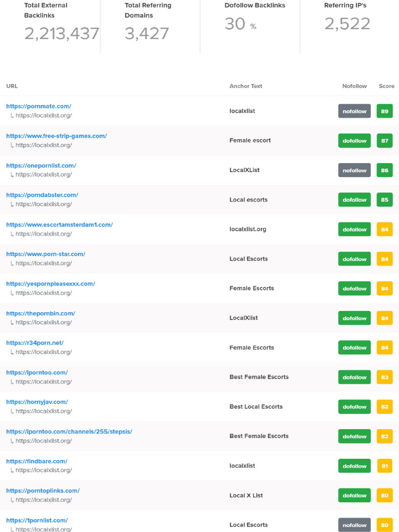The width and height of the screenshot is (399, 532).
Task: Click the dofollow badge for porndabster.com
Action: point(354,200)
